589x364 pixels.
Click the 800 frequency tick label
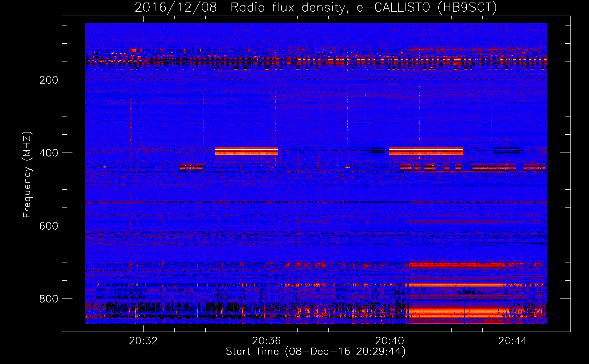point(49,299)
